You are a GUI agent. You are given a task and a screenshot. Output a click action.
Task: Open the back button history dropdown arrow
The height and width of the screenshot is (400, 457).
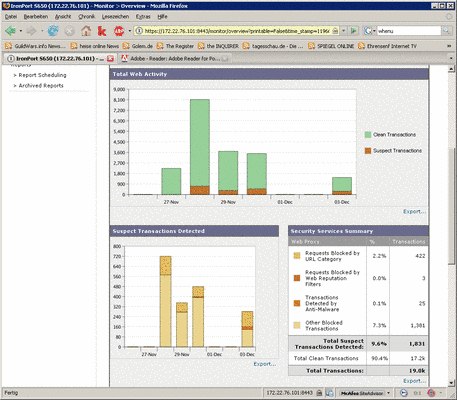(x=21, y=31)
